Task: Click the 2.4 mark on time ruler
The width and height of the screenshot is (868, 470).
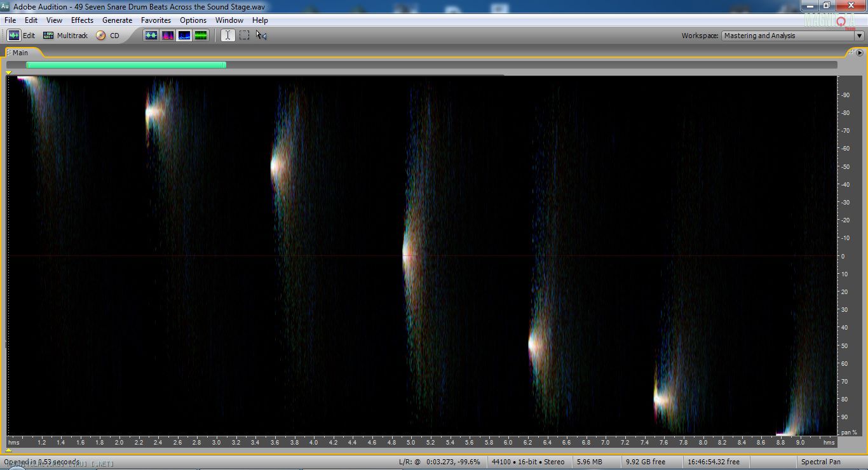Action: click(x=158, y=442)
